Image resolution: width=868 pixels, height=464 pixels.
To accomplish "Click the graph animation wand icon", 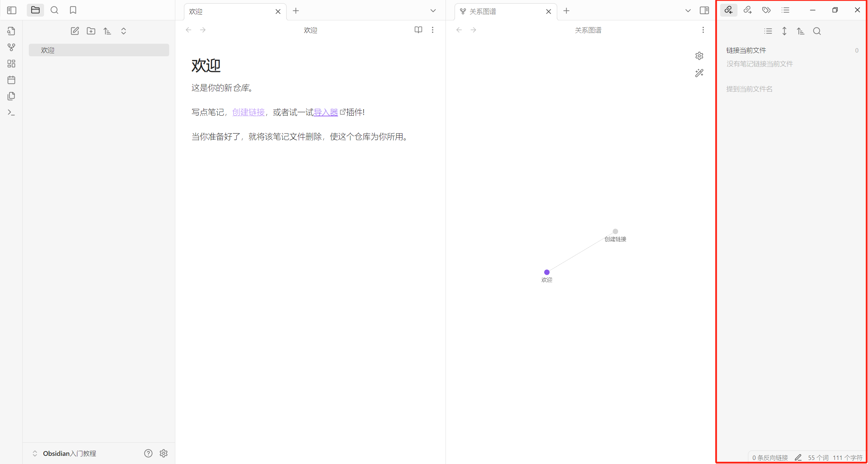I will (x=699, y=73).
